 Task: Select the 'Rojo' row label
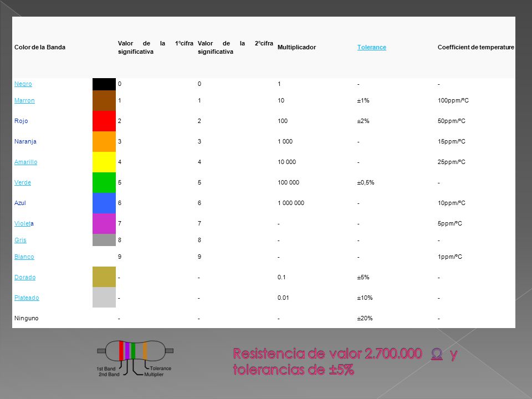(x=21, y=121)
